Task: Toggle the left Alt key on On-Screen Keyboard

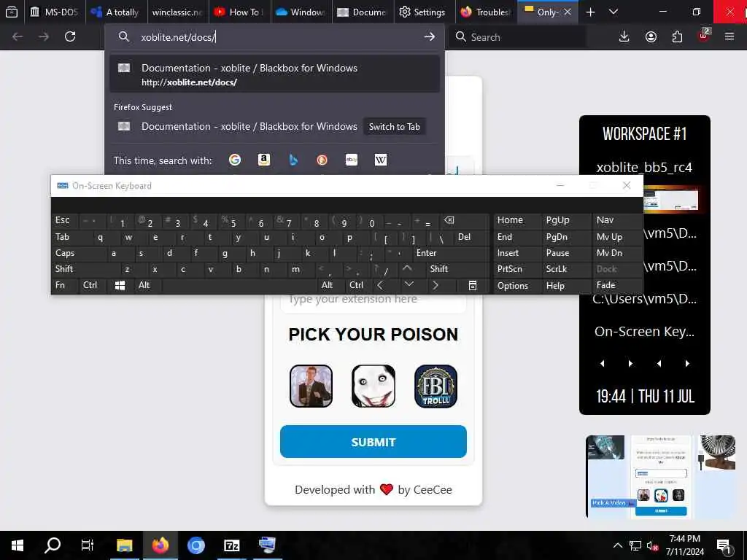Action: (x=147, y=285)
